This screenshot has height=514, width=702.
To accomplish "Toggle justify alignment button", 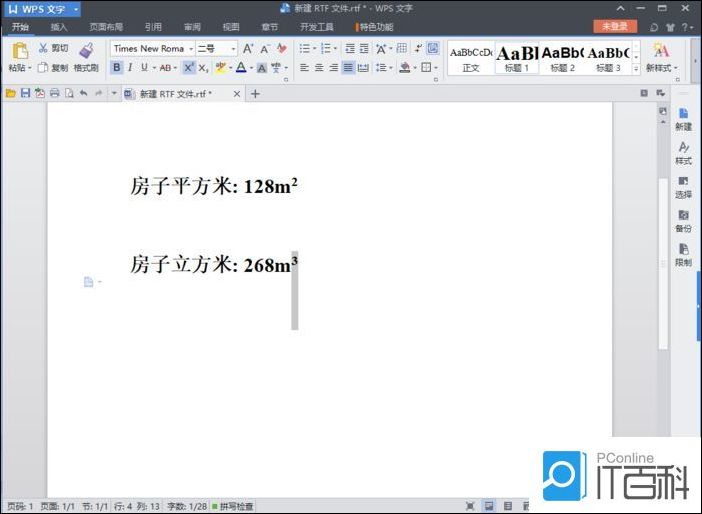I will (x=348, y=68).
